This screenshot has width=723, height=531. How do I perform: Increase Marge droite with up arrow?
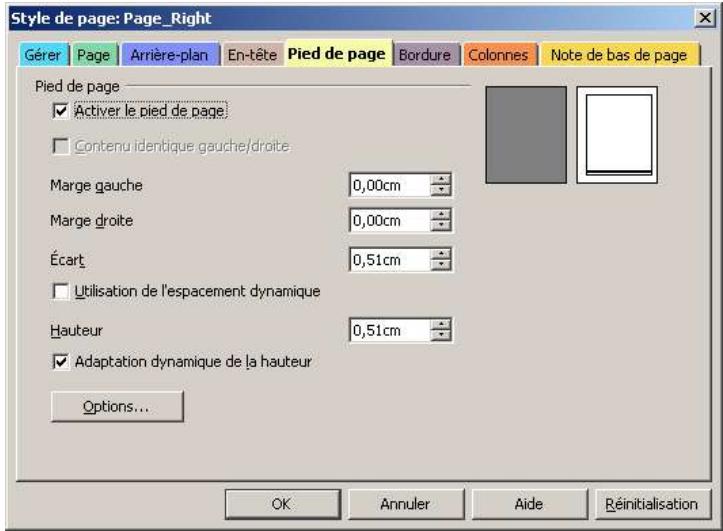(x=441, y=215)
